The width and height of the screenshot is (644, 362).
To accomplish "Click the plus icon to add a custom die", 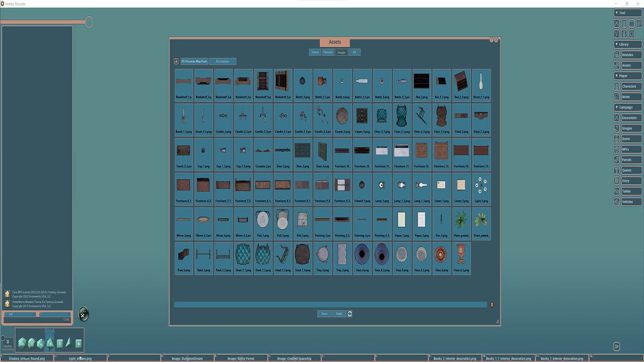I will [78, 343].
